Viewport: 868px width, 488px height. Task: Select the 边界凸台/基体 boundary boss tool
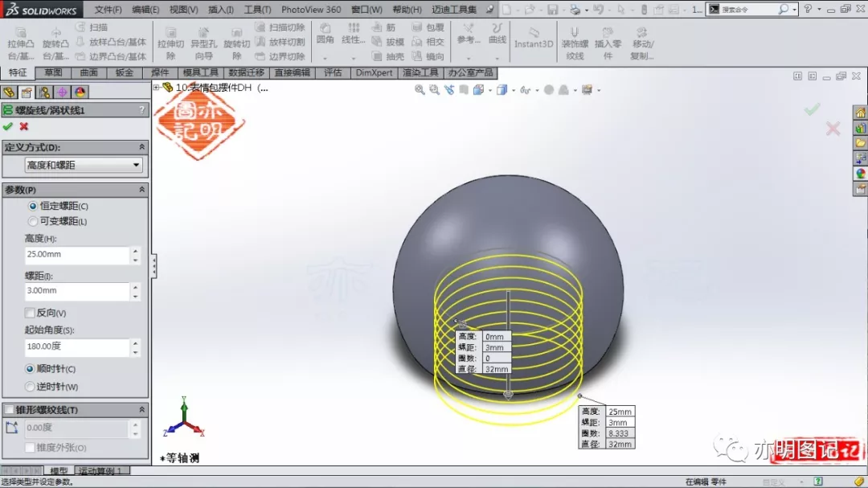[x=110, y=56]
